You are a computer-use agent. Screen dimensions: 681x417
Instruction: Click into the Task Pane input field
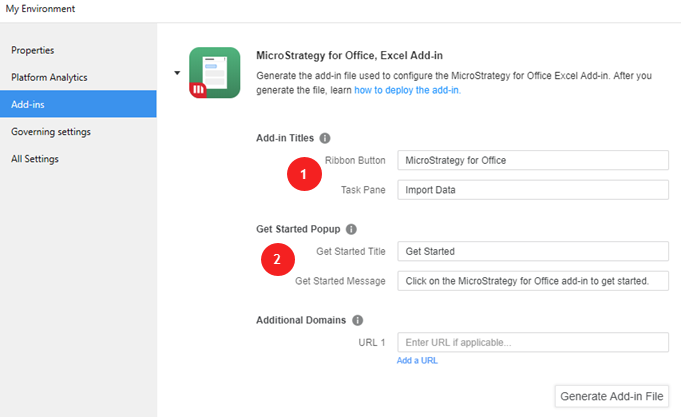(x=532, y=190)
